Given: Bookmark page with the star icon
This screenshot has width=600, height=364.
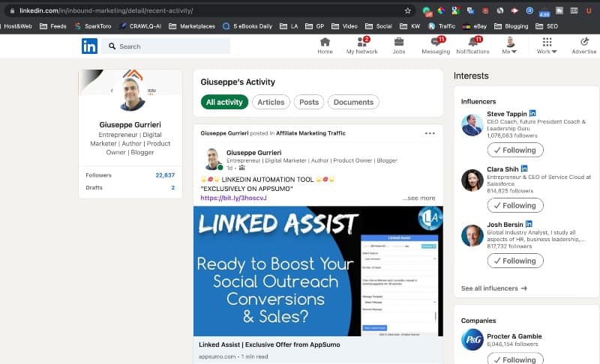Looking at the screenshot, I should point(408,10).
